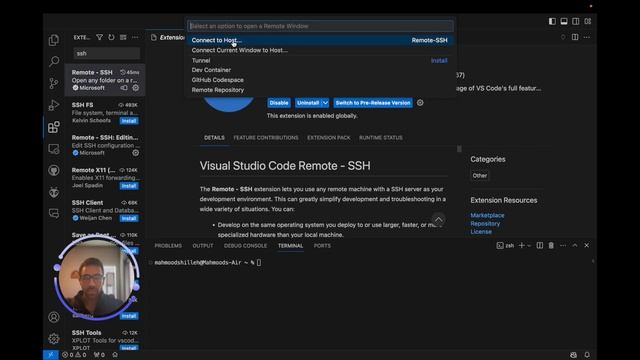Open terminal panel more actions

pos(563,245)
